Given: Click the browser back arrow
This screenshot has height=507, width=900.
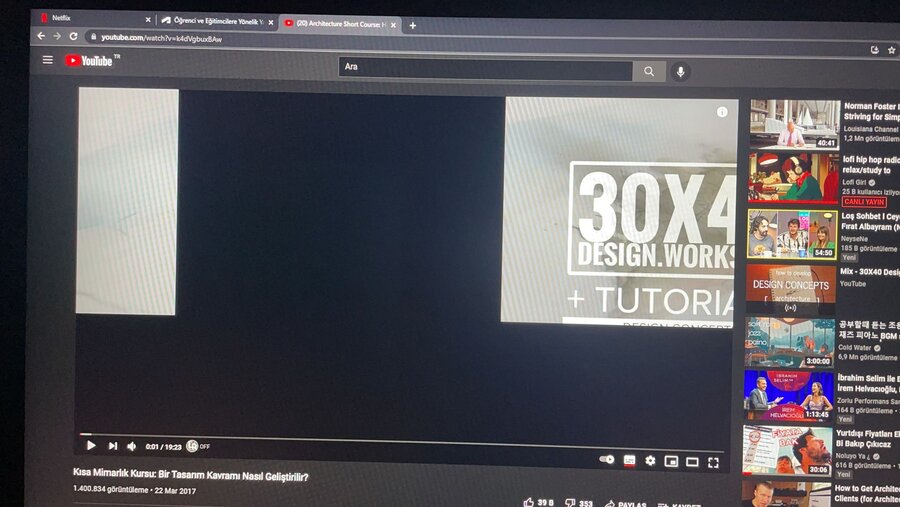Looking at the screenshot, I should (41, 36).
